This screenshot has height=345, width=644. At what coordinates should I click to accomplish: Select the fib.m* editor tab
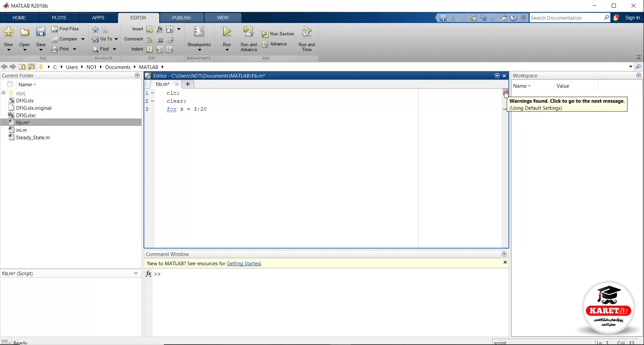click(162, 84)
